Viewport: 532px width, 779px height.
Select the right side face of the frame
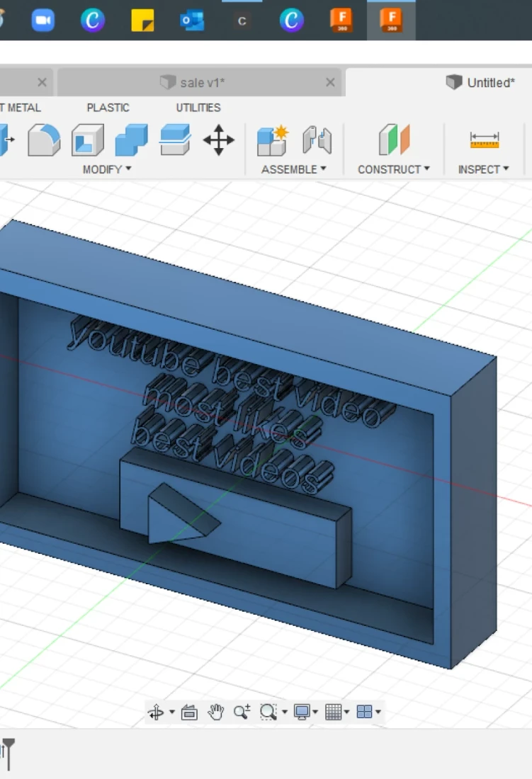(474, 512)
